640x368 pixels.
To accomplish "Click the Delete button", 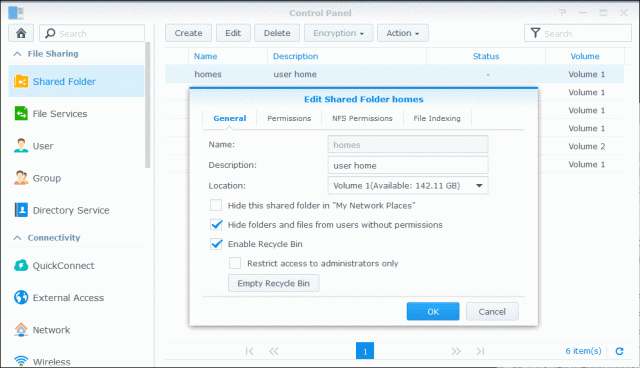I will (277, 33).
